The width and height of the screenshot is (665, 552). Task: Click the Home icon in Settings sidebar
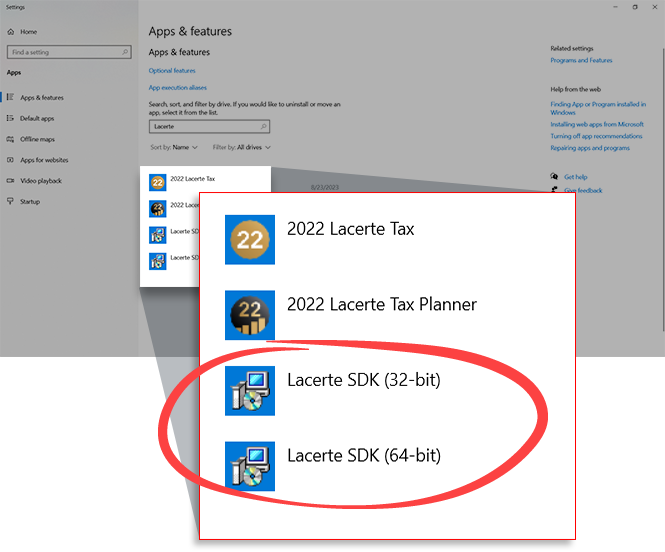pos(12,32)
